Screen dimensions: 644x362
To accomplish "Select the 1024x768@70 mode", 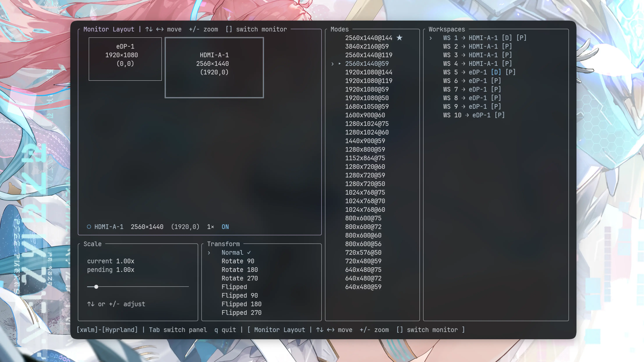I will [365, 201].
